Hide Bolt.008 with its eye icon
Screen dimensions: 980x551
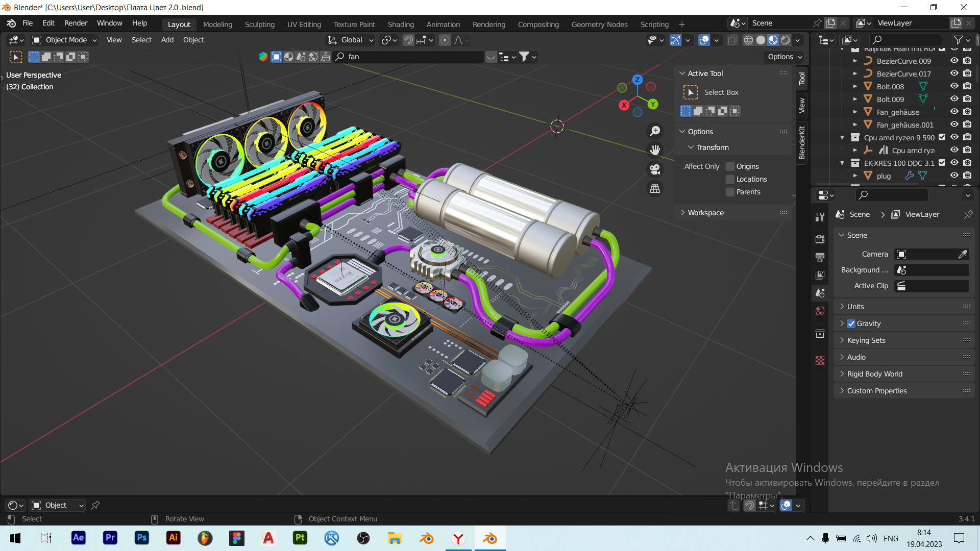(954, 86)
